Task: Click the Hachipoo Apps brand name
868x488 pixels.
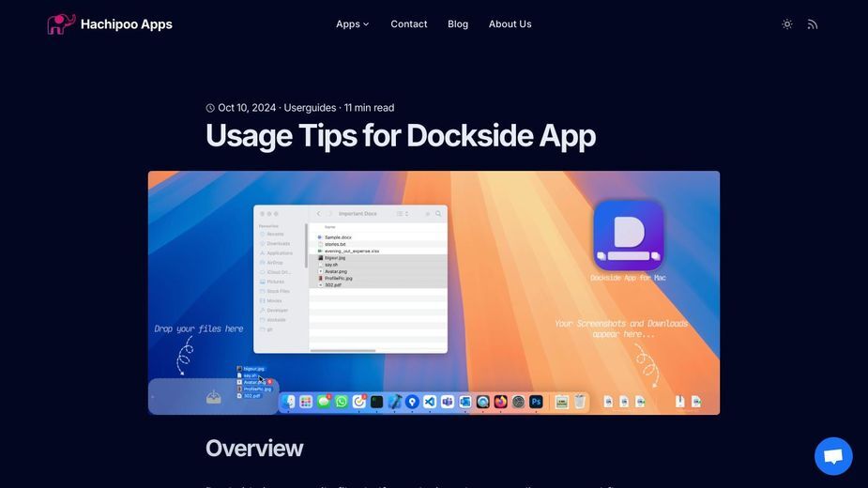Action: click(x=127, y=23)
